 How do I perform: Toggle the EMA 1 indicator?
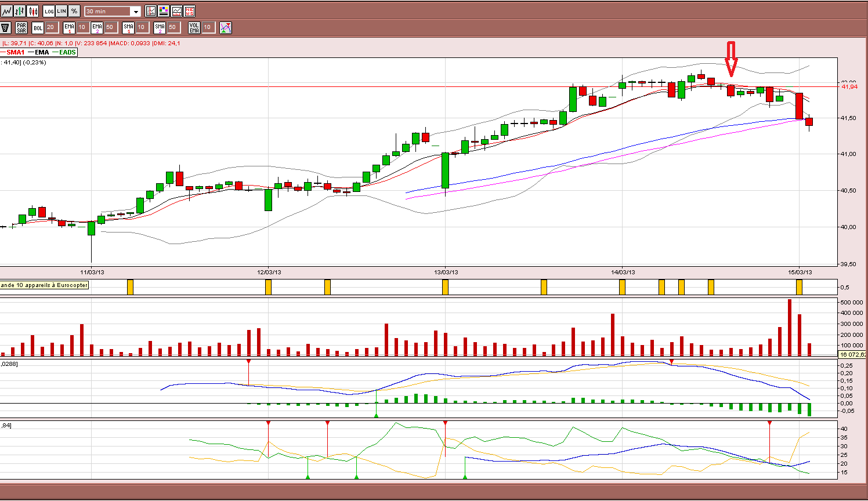[x=69, y=27]
